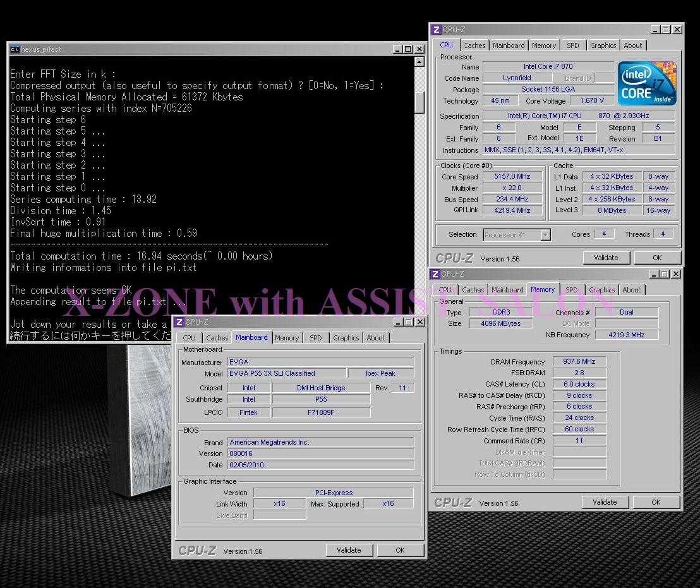The image size is (700, 588).
Task: Select CPU tab in Memory CPU-Z window
Action: pos(445,290)
